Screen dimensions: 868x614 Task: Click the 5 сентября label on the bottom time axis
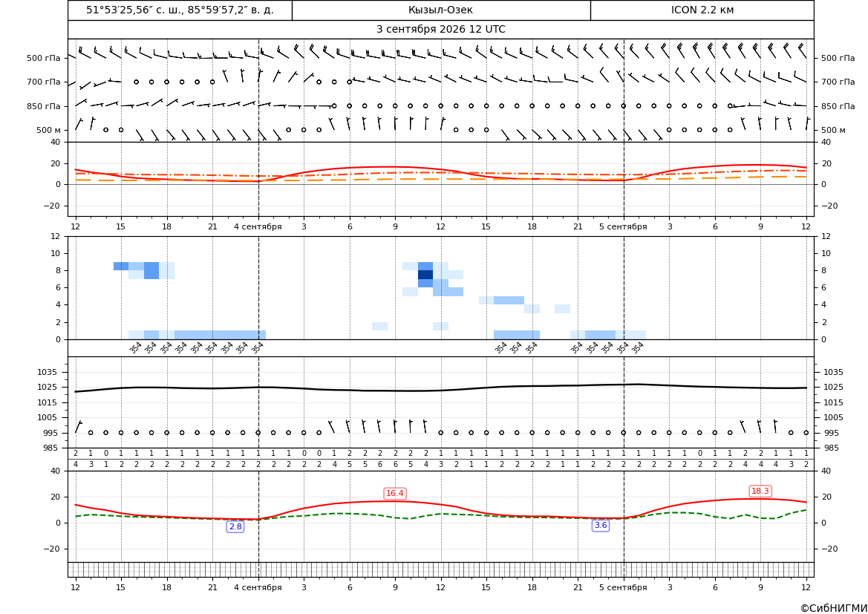[x=623, y=587]
